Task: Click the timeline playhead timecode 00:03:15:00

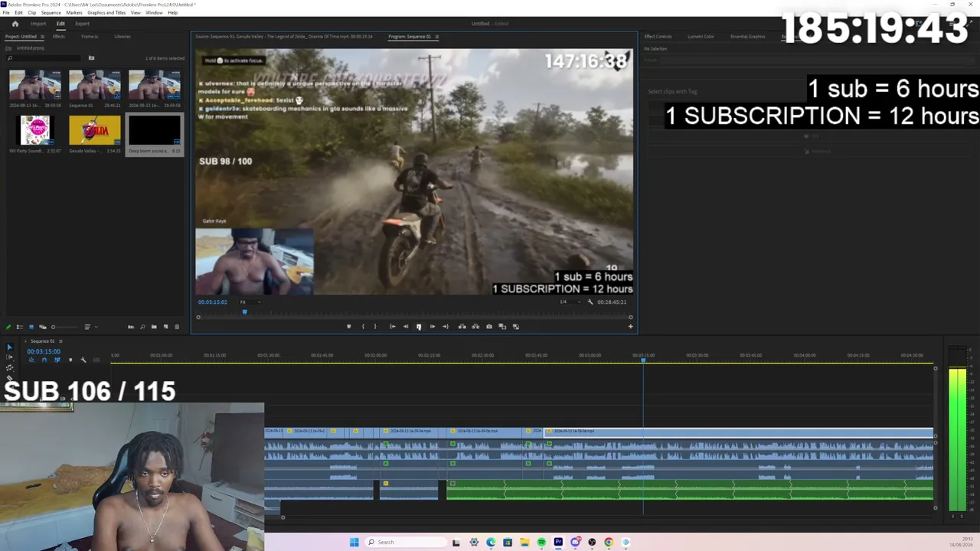Action: click(x=44, y=352)
